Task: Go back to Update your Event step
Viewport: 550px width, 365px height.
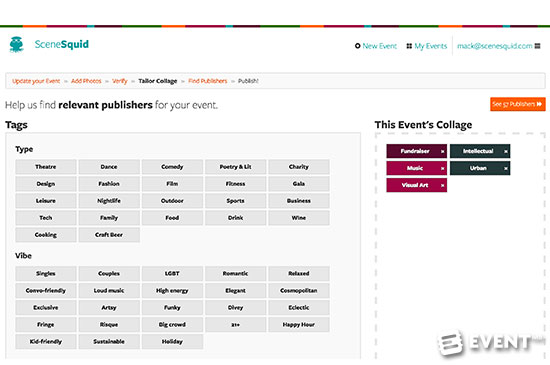Action: [x=36, y=81]
